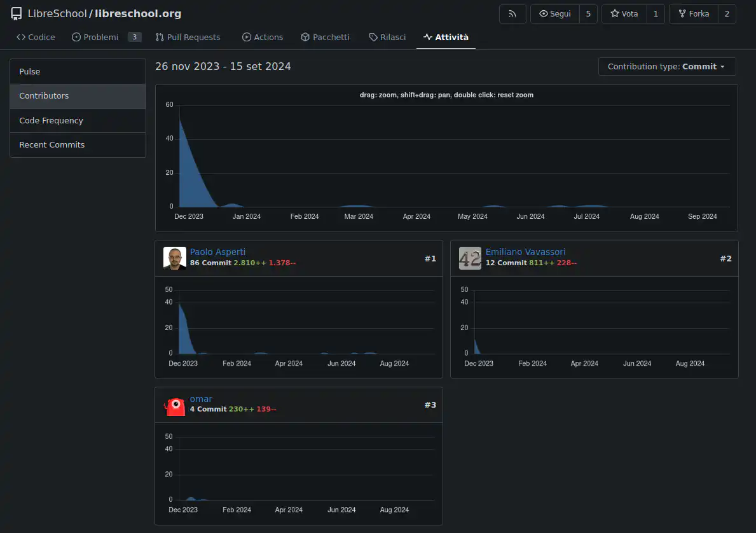Switch to the Pull Requests tab
The width and height of the screenshot is (756, 533).
(188, 37)
